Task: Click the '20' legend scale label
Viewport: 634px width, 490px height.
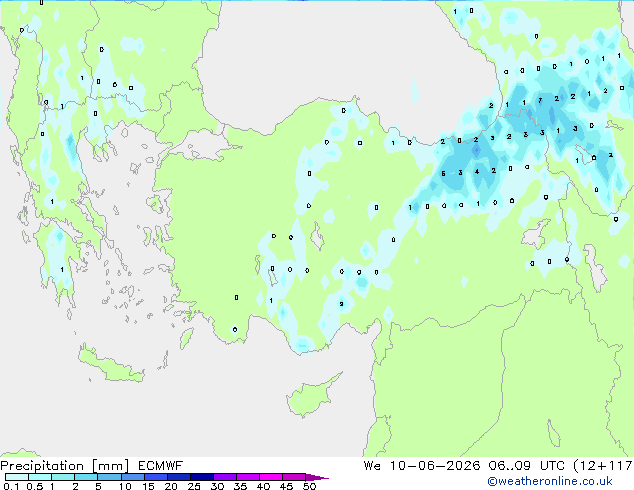Action: (x=171, y=486)
